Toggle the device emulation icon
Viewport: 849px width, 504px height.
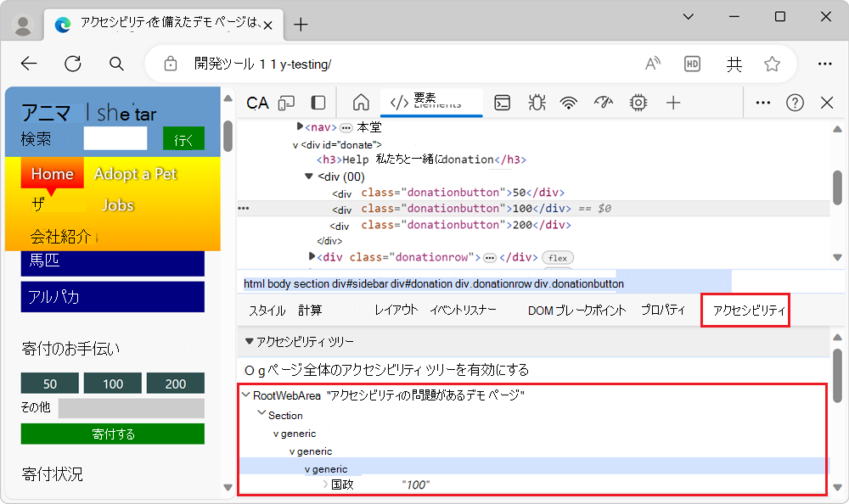click(x=286, y=103)
